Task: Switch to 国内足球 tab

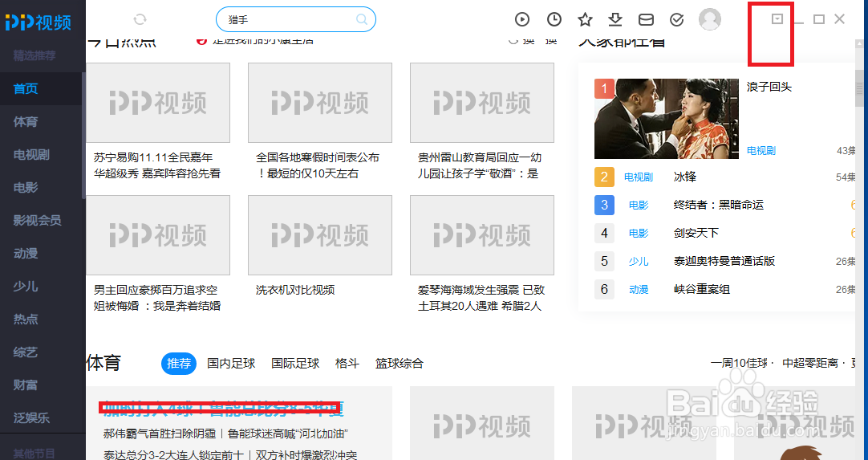Action: point(231,364)
